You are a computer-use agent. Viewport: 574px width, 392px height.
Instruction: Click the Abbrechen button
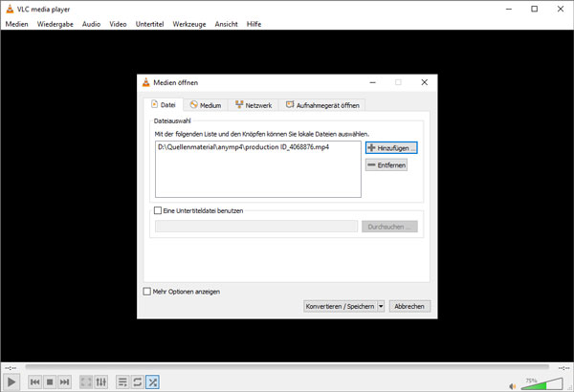(409, 306)
